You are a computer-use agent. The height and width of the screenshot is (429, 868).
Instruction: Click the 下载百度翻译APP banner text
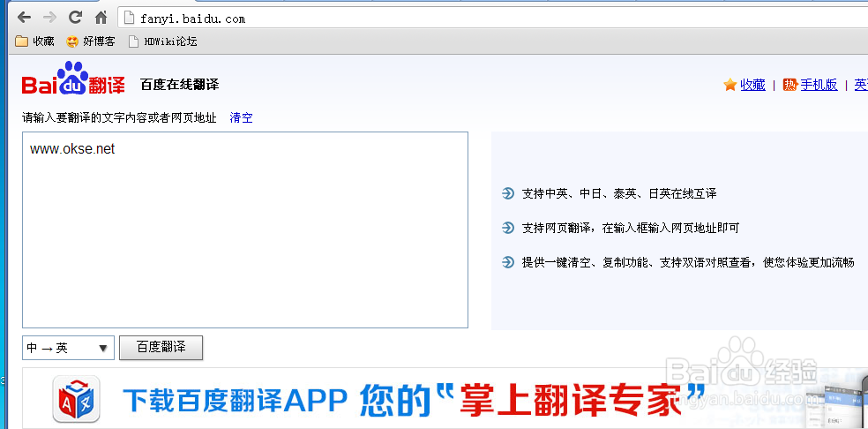[238, 400]
